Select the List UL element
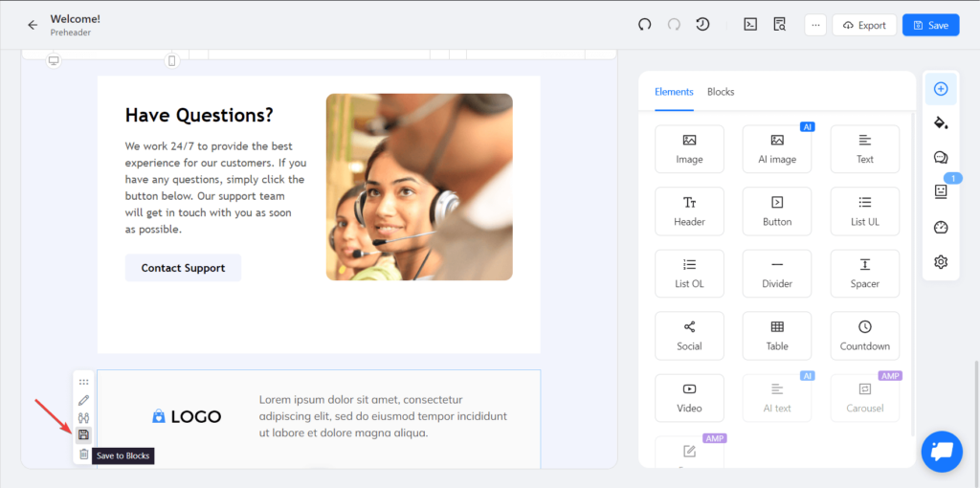The height and width of the screenshot is (488, 980). click(865, 211)
